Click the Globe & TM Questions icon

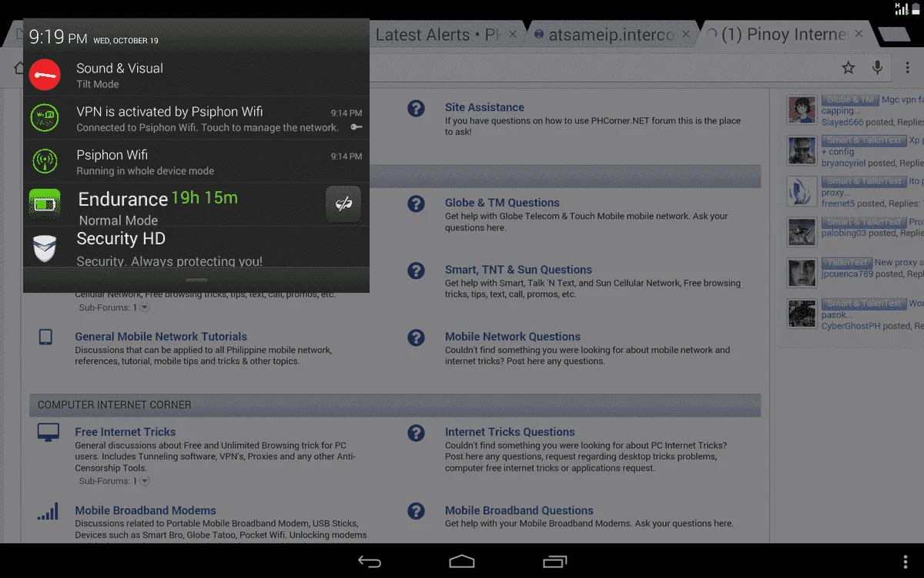coord(416,204)
